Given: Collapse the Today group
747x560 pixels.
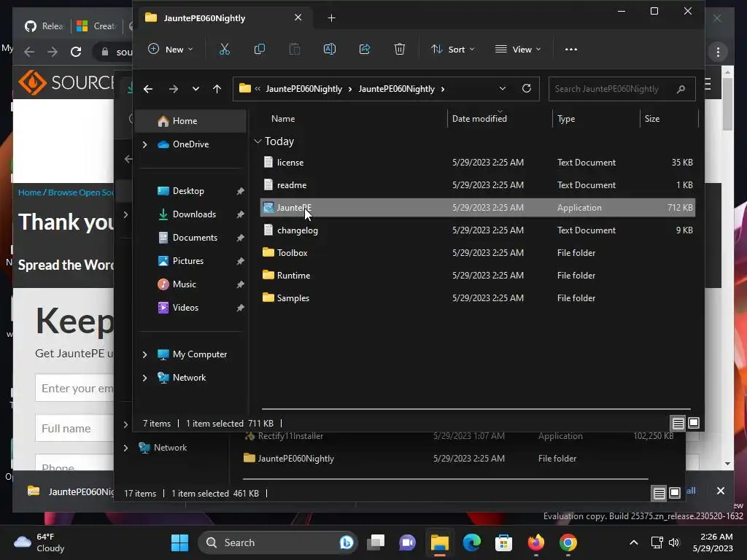Looking at the screenshot, I should pyautogui.click(x=258, y=141).
